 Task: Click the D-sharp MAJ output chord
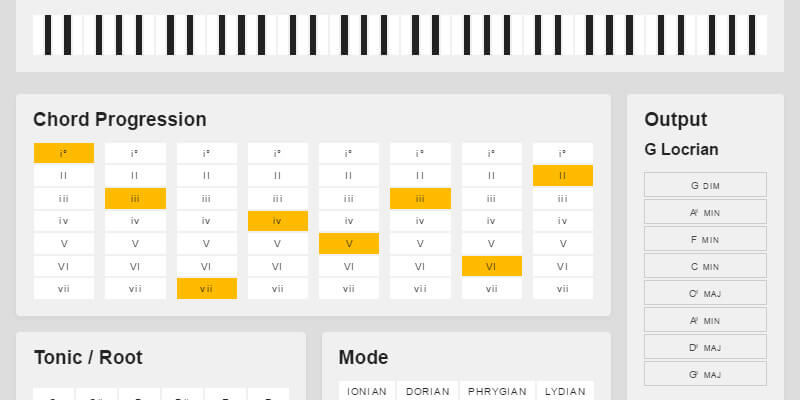(x=705, y=347)
